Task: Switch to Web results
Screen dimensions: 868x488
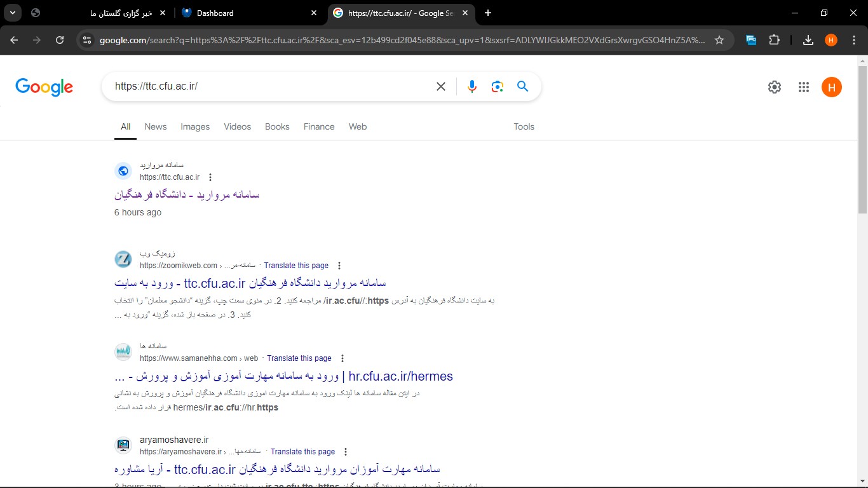Action: (x=358, y=126)
